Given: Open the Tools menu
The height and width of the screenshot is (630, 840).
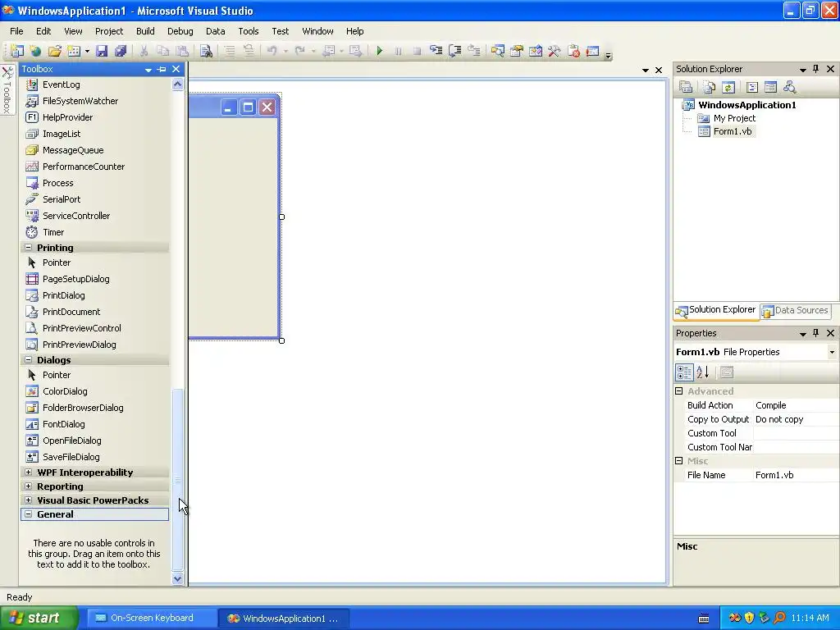Looking at the screenshot, I should coord(248,31).
